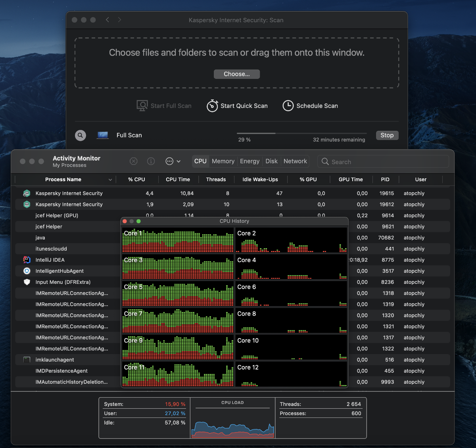Screen dimensions: 476x448
Task: Select the Energy tab
Action: tap(250, 161)
